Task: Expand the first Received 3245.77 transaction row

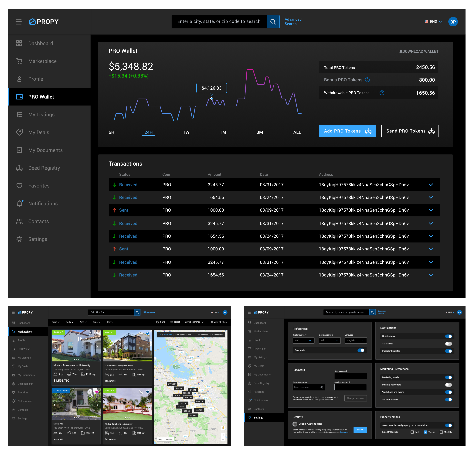Action: (431, 185)
